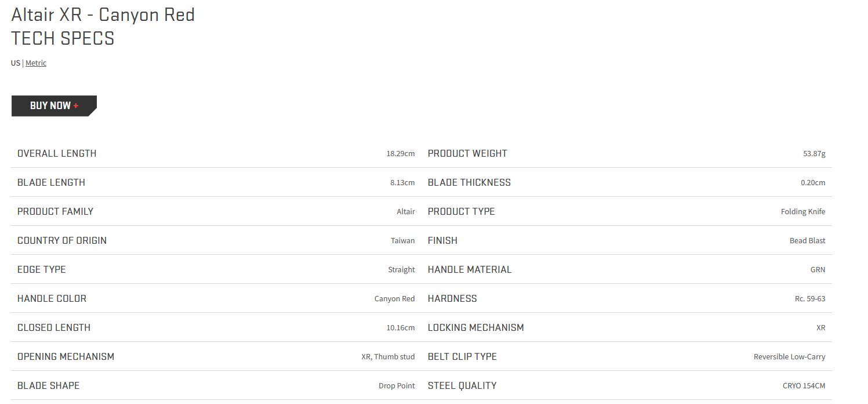Image resolution: width=868 pixels, height=404 pixels.
Task: Select the US units option
Action: click(x=16, y=63)
